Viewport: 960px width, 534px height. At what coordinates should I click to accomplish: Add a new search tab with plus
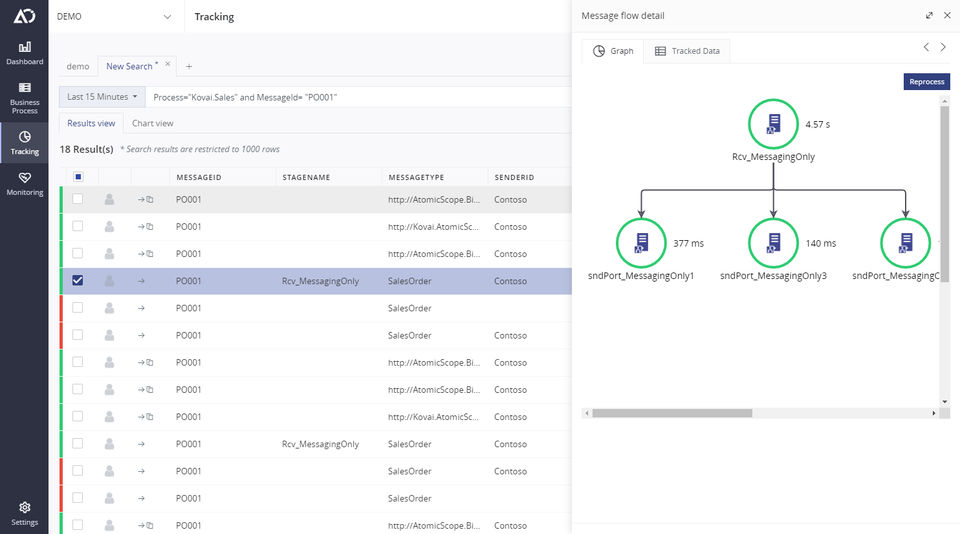pos(189,66)
